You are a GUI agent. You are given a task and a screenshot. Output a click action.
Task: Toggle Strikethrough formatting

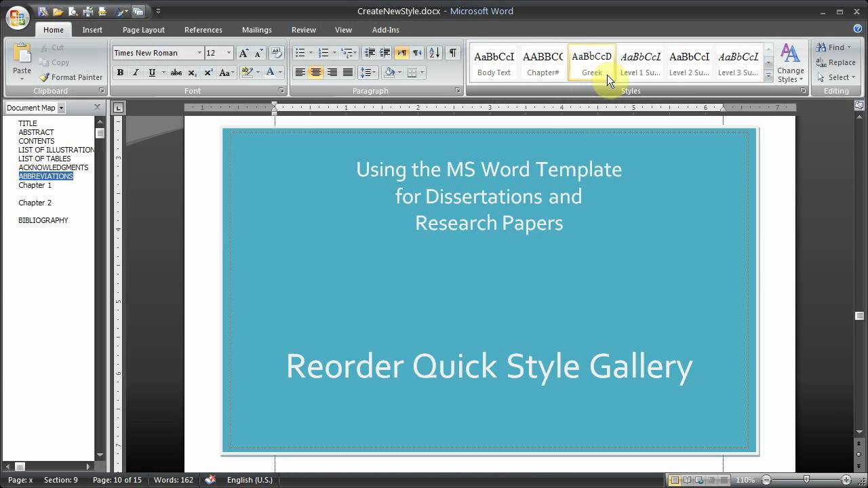tap(176, 73)
